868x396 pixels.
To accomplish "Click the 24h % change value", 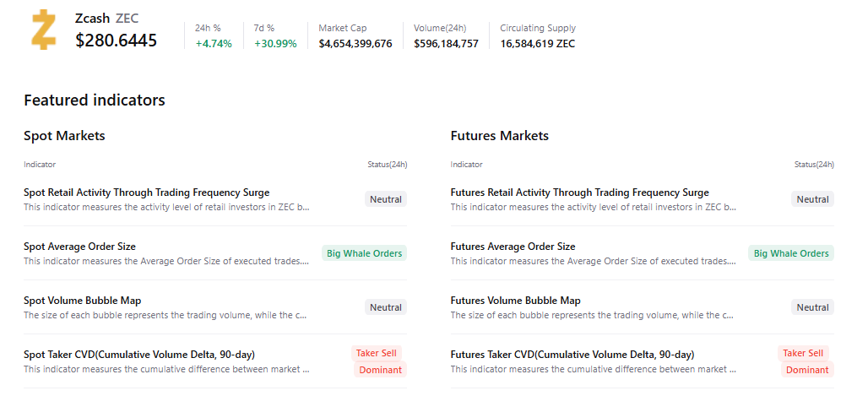I will [x=214, y=44].
